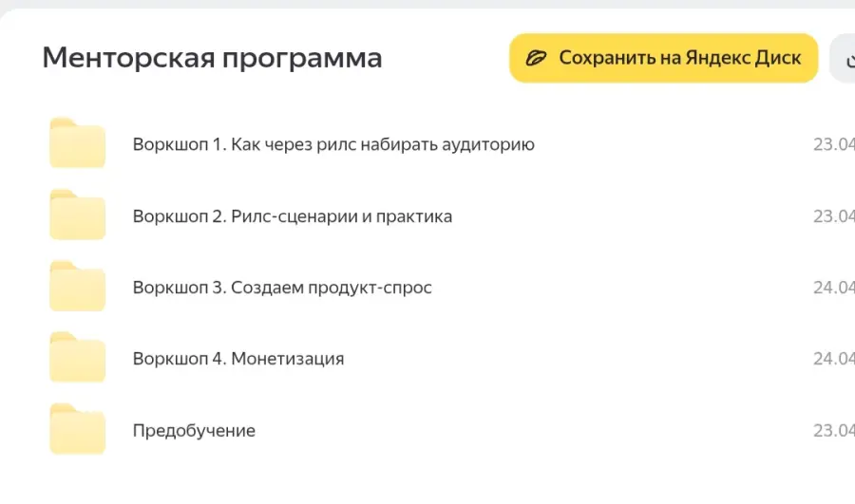Image resolution: width=855 pixels, height=504 pixels.
Task: Select 'Воркшоп 4. Монетизация' folder name
Action: [x=238, y=359]
